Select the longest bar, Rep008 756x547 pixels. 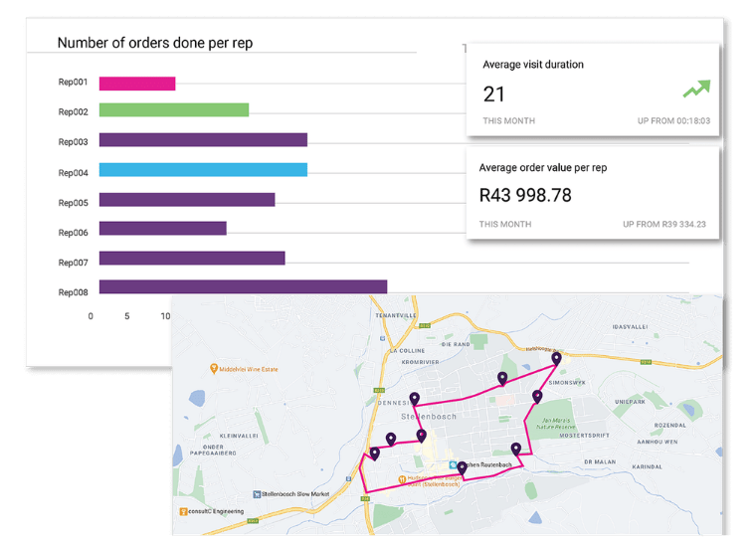[x=243, y=286]
